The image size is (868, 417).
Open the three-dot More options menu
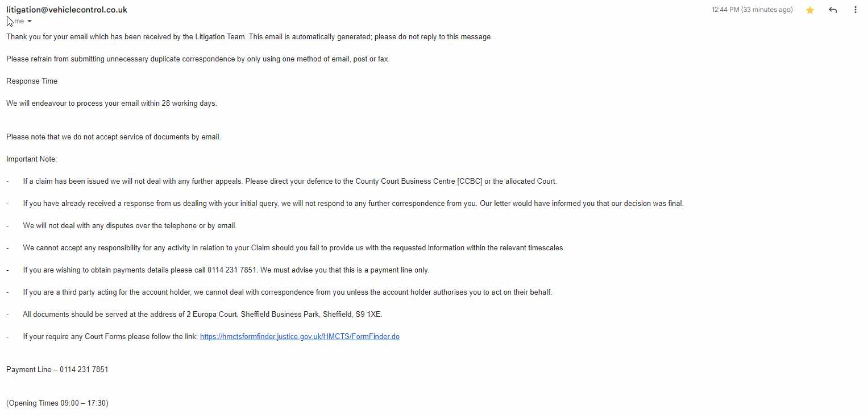click(855, 10)
